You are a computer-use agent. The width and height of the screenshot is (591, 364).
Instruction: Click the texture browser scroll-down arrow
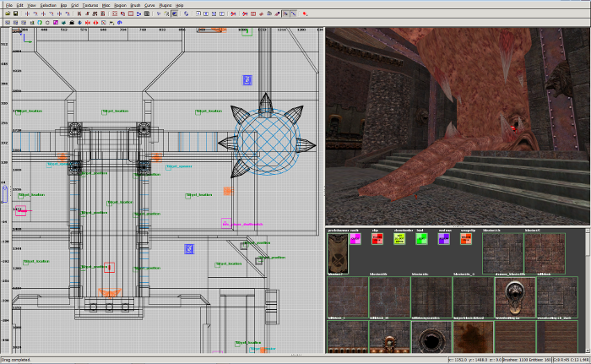(x=588, y=350)
